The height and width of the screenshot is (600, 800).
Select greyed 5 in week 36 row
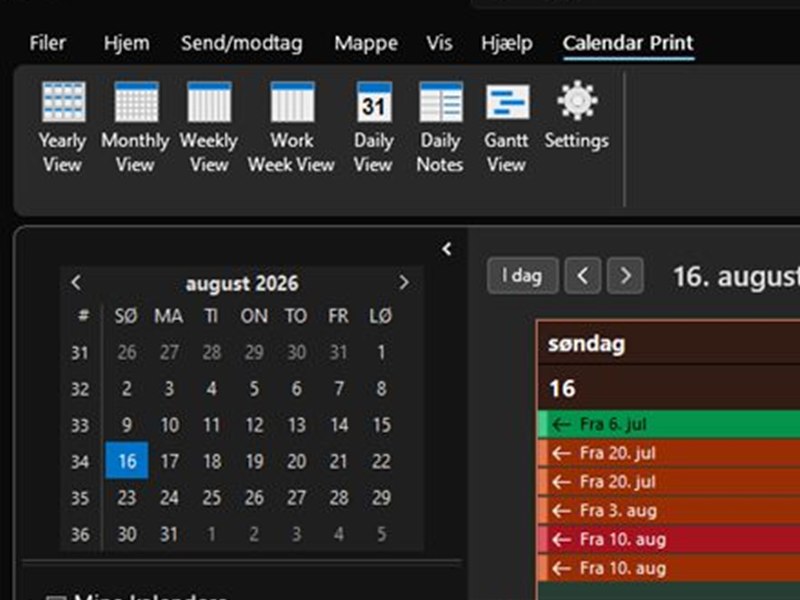[381, 534]
